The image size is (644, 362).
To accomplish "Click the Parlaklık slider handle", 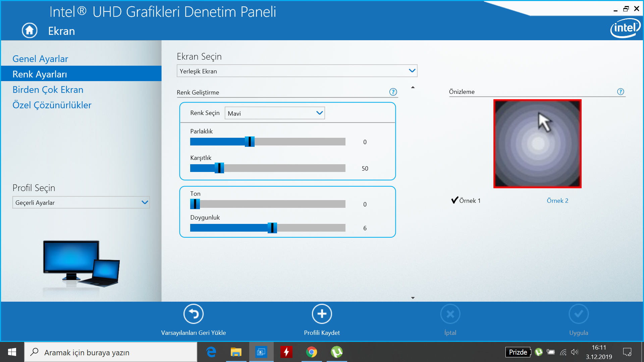I will point(250,141).
